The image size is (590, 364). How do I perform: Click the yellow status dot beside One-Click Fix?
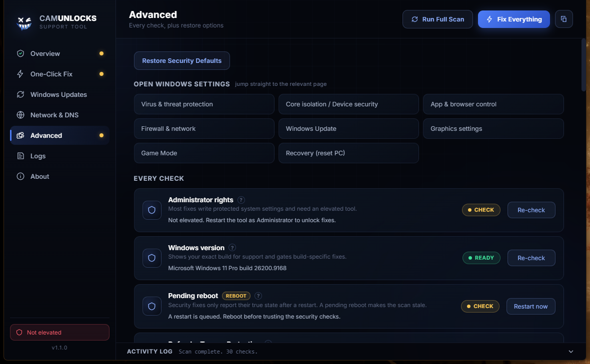101,74
